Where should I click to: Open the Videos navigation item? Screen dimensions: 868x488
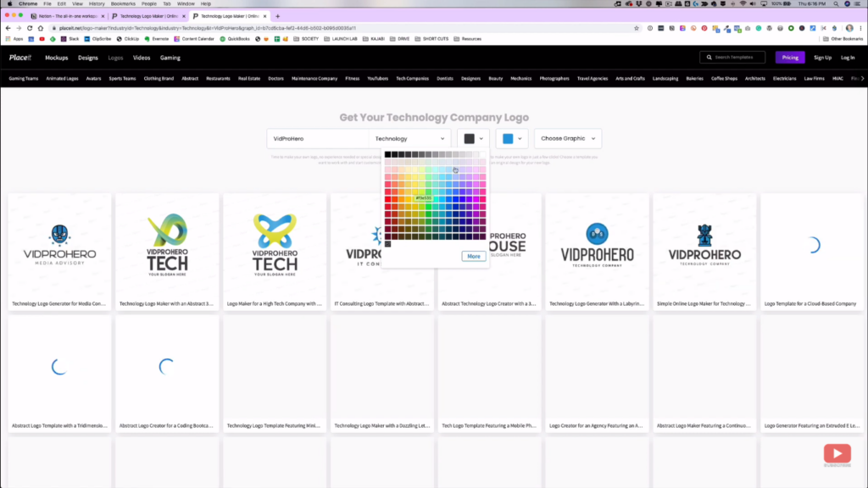pyautogui.click(x=142, y=58)
